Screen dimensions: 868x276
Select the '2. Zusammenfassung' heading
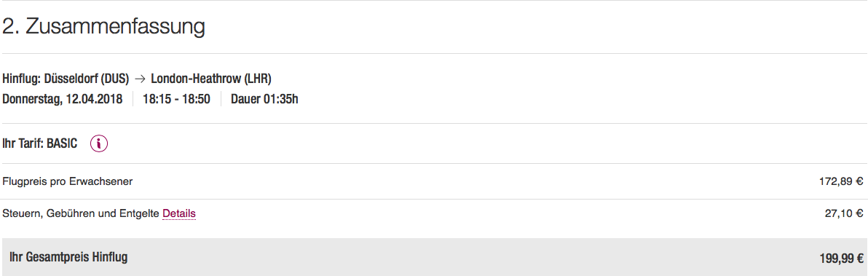(103, 26)
